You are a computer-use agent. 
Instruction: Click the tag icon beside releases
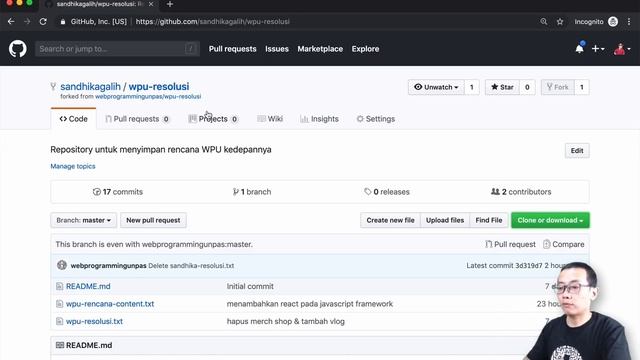point(368,192)
